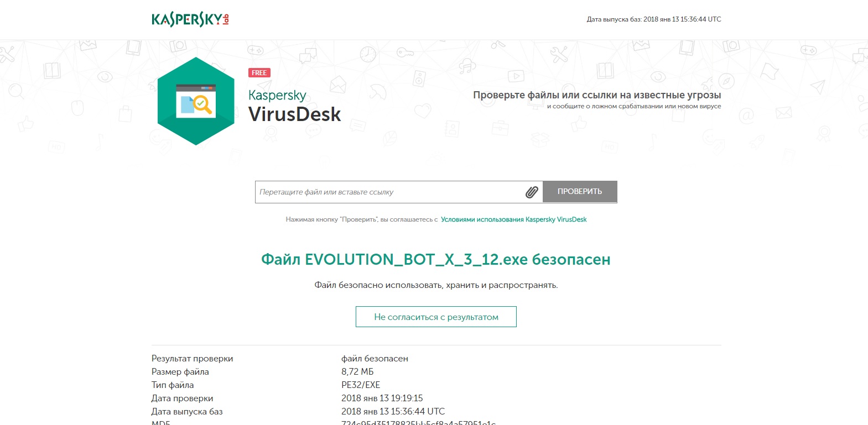
Task: Click heading Файл EVOLUTION_BOT_X_3_12.exe безопасен
Action: [x=436, y=259]
